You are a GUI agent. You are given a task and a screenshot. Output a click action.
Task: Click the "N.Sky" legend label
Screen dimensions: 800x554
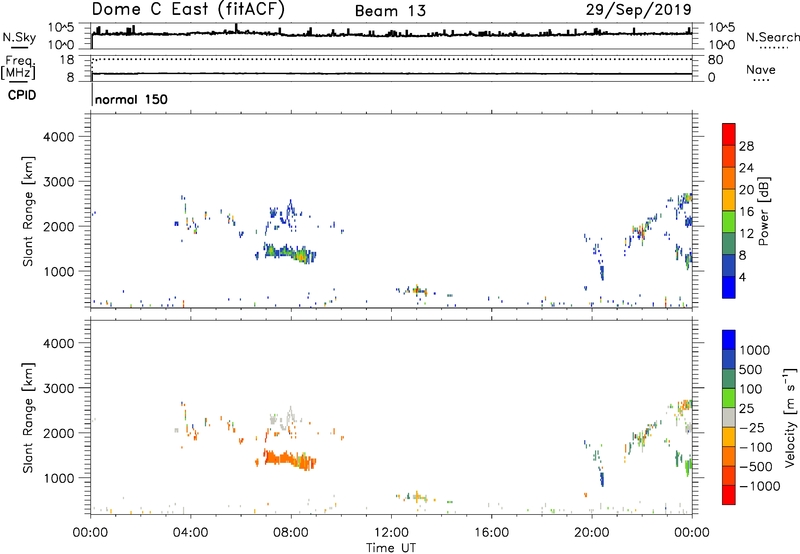19,37
